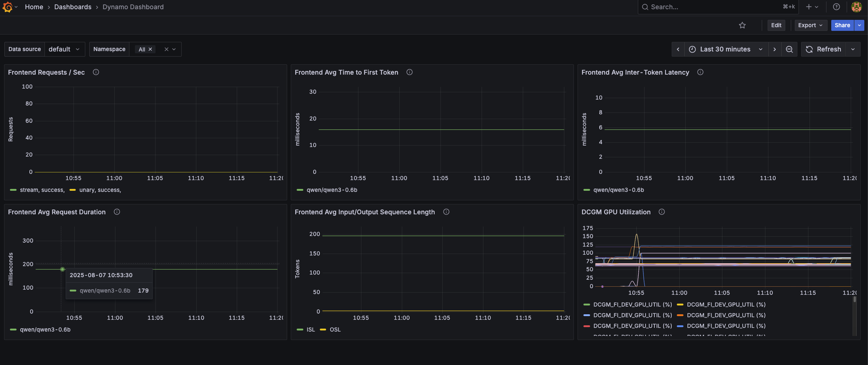The height and width of the screenshot is (365, 868).
Task: Shift time range later with the right arrow
Action: 775,49
